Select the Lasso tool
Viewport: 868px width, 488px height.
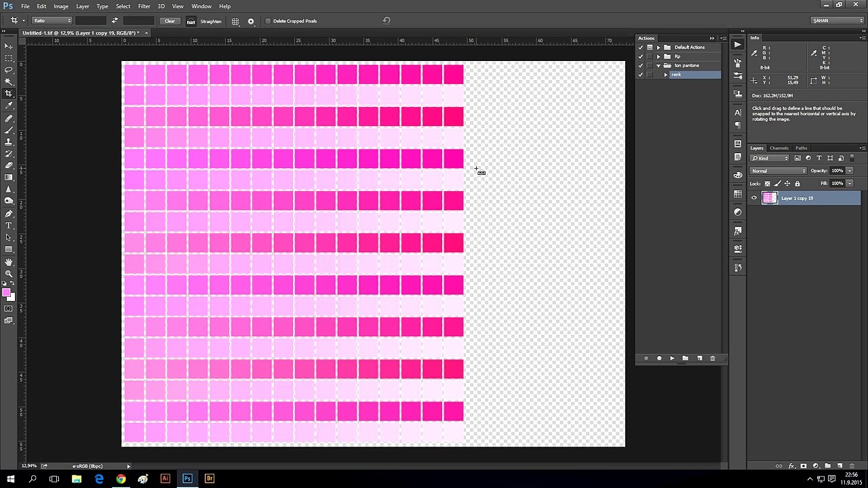tap(9, 70)
